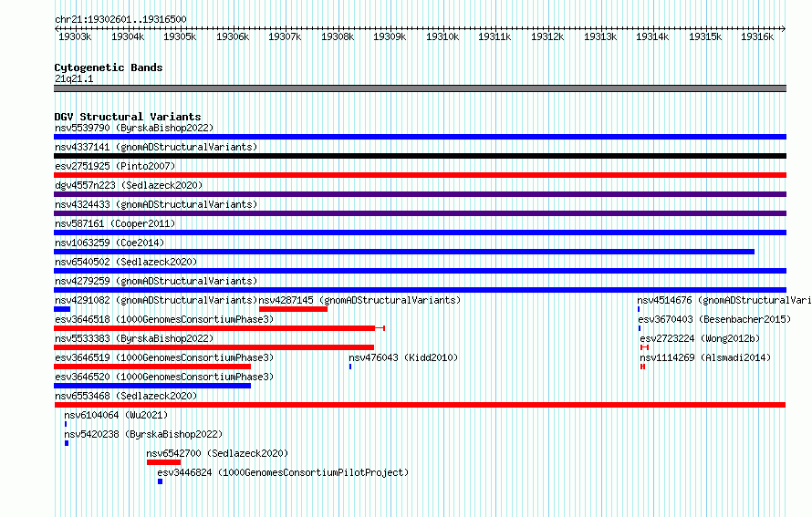Screen dimensions: 812x517
Task: Click nsv5420238 (ByrskaBishop2022) label
Action: pos(143,434)
